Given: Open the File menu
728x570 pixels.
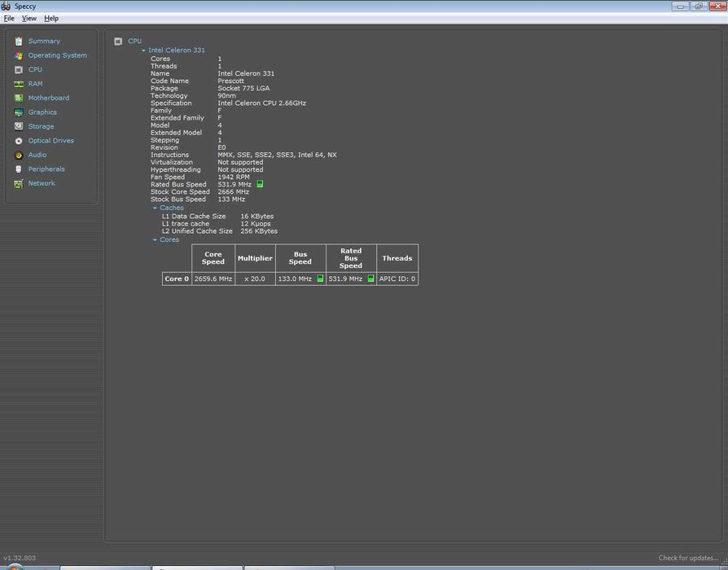Looking at the screenshot, I should pyautogui.click(x=9, y=18).
